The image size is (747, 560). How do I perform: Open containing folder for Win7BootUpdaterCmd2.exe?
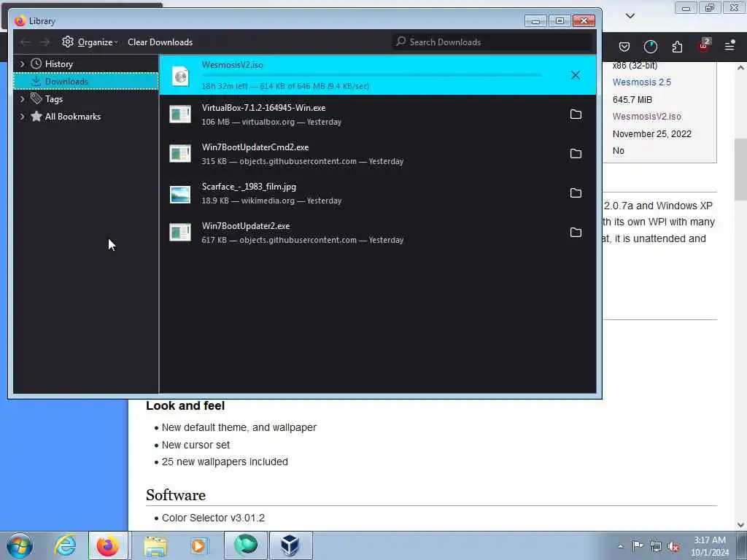(576, 154)
